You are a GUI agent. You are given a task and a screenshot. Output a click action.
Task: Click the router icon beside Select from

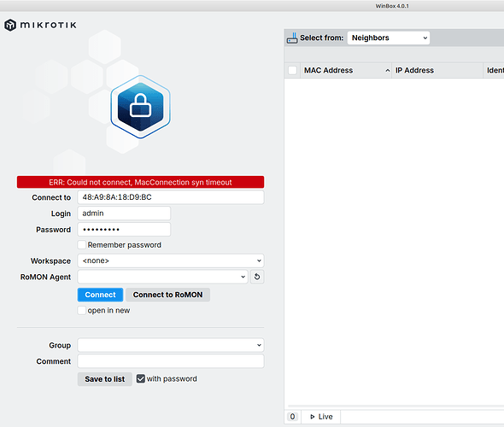[292, 38]
